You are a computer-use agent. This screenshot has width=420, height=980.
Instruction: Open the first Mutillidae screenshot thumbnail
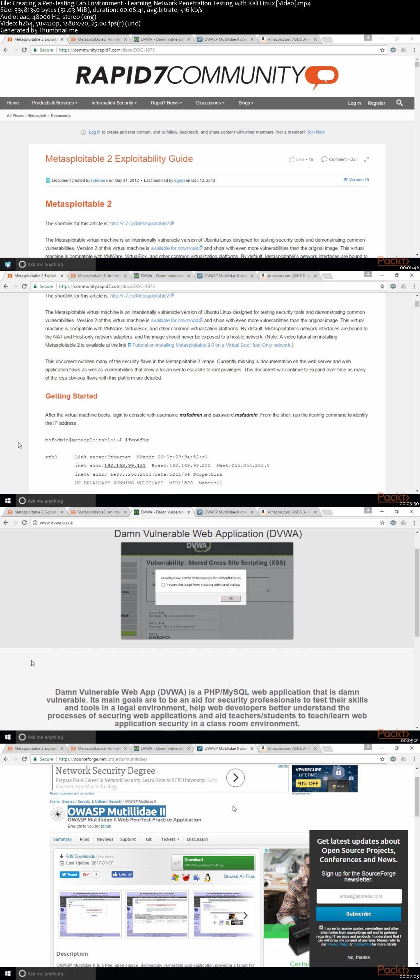90,914
